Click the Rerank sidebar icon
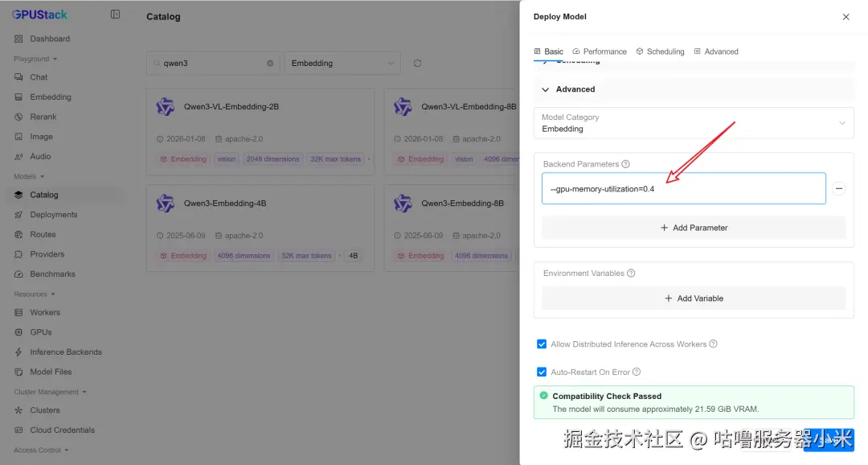Viewport: 868px width, 465px height. click(18, 117)
